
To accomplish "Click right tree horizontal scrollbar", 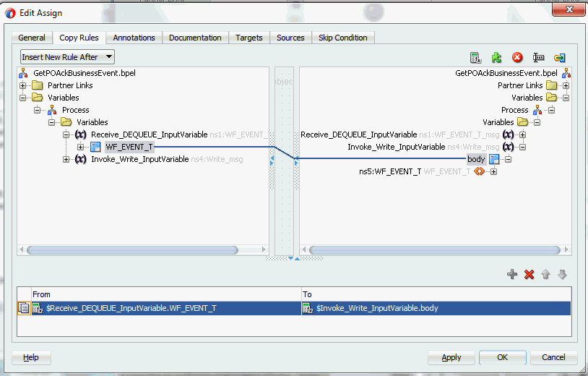I will 434,250.
